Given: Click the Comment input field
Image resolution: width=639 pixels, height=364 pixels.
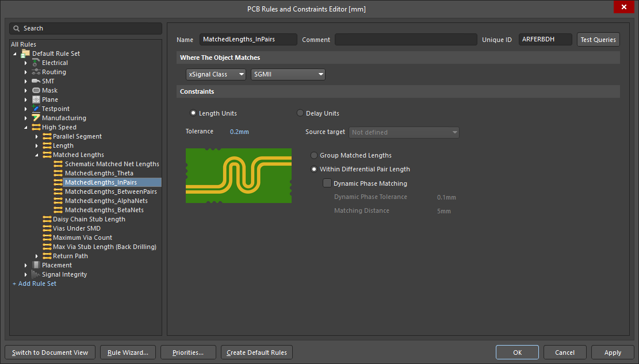Looking at the screenshot, I should point(406,40).
